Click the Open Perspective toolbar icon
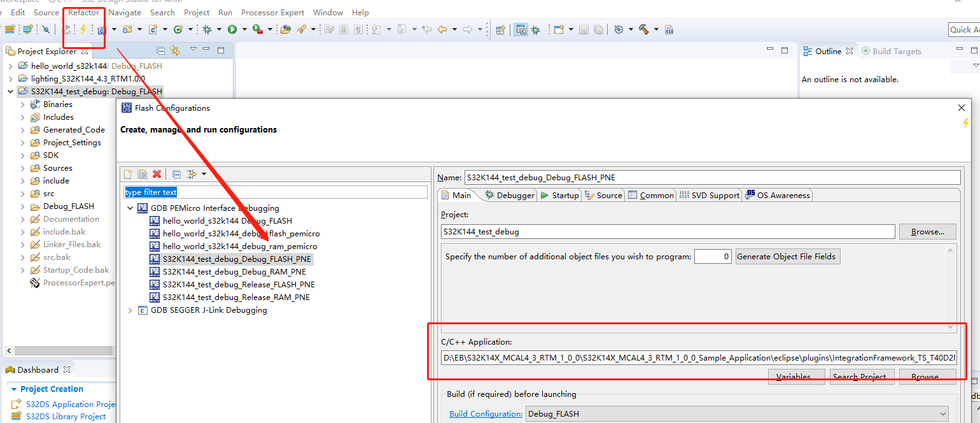Screen dimensions: 980x423 coord(501,29)
